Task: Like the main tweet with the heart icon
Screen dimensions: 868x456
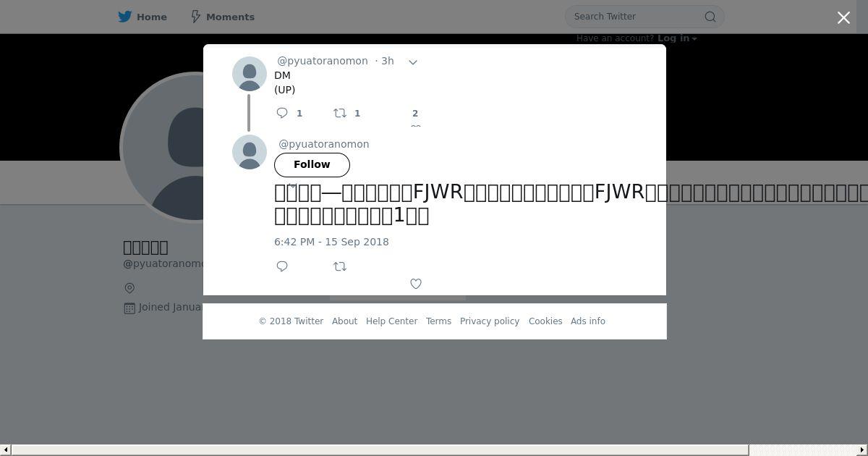Action: [x=416, y=284]
